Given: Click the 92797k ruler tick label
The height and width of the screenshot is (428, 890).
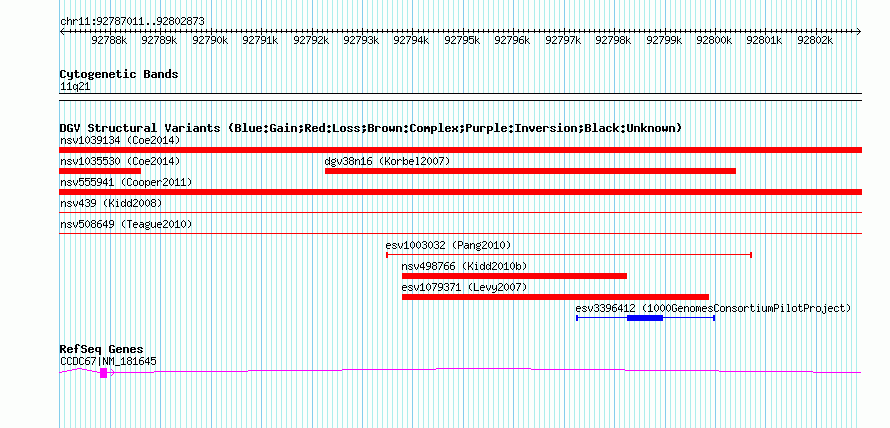Looking at the screenshot, I should tap(564, 40).
